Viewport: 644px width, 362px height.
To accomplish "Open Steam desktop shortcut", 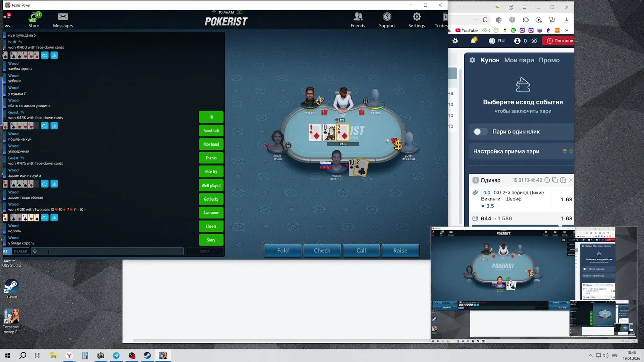I will (x=11, y=289).
